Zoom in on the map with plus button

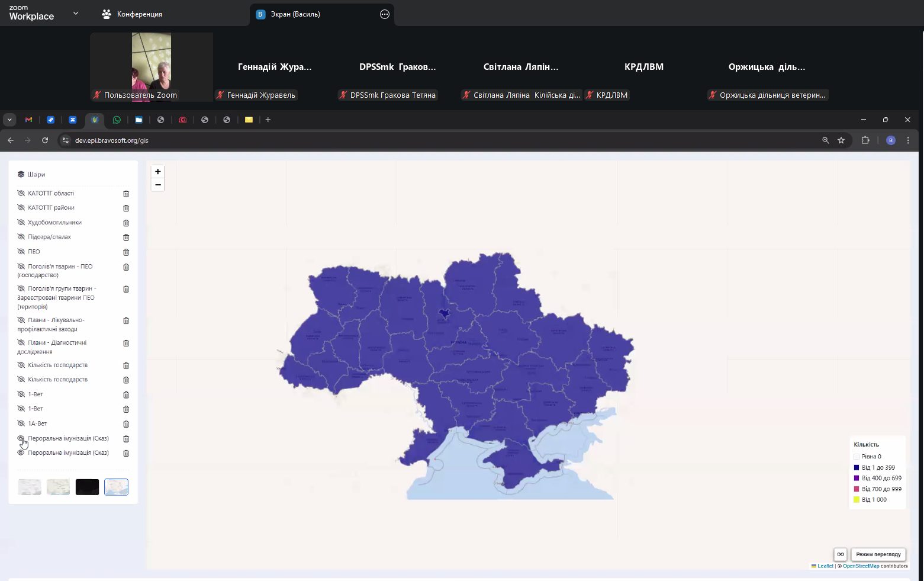[157, 172]
